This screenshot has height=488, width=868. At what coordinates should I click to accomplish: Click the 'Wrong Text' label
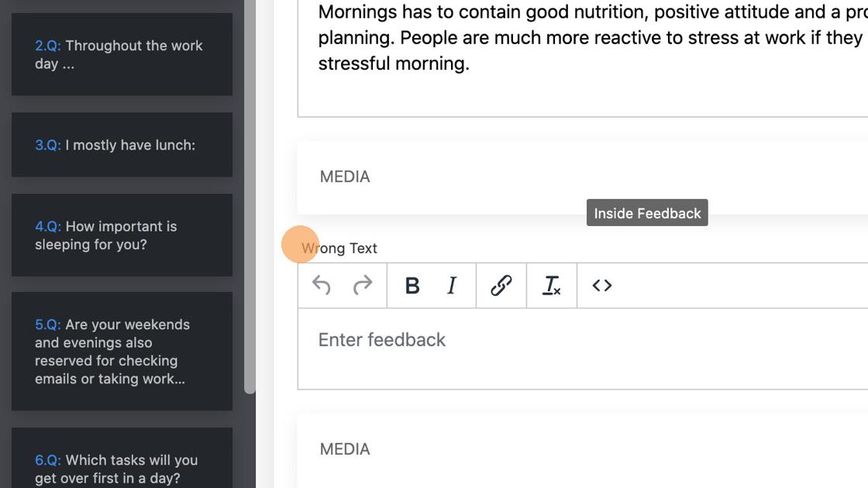coord(339,249)
